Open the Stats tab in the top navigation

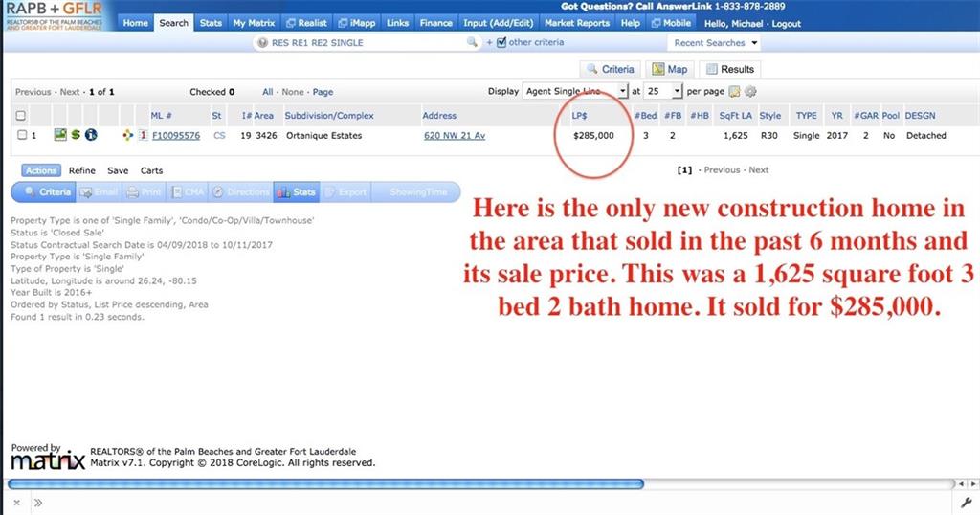[211, 23]
